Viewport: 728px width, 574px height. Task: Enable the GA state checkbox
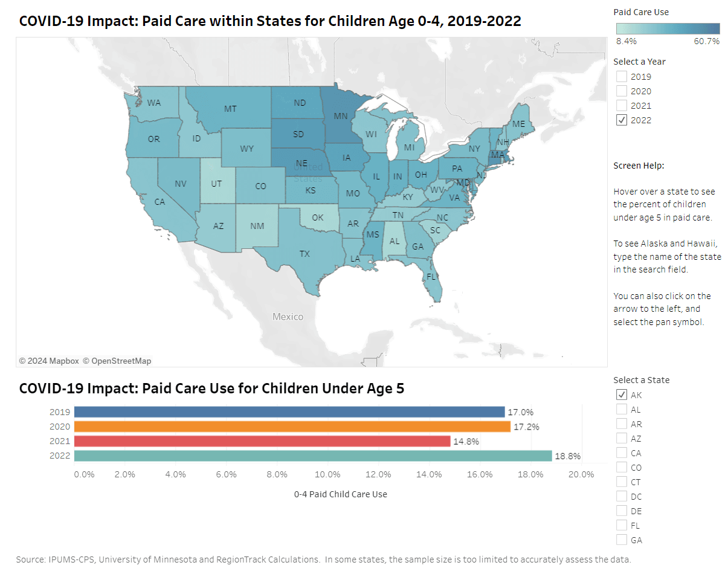coord(622,540)
